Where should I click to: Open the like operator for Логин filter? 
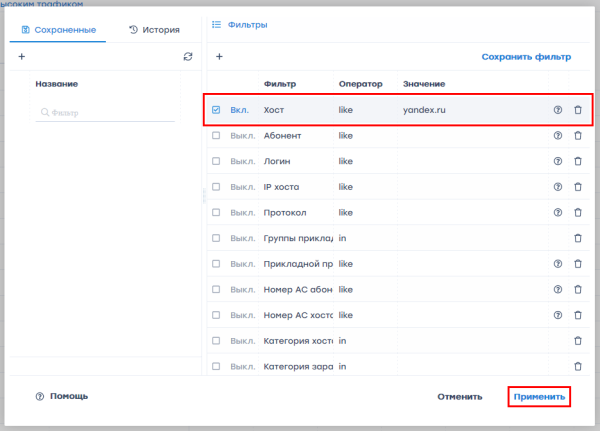[x=346, y=161]
